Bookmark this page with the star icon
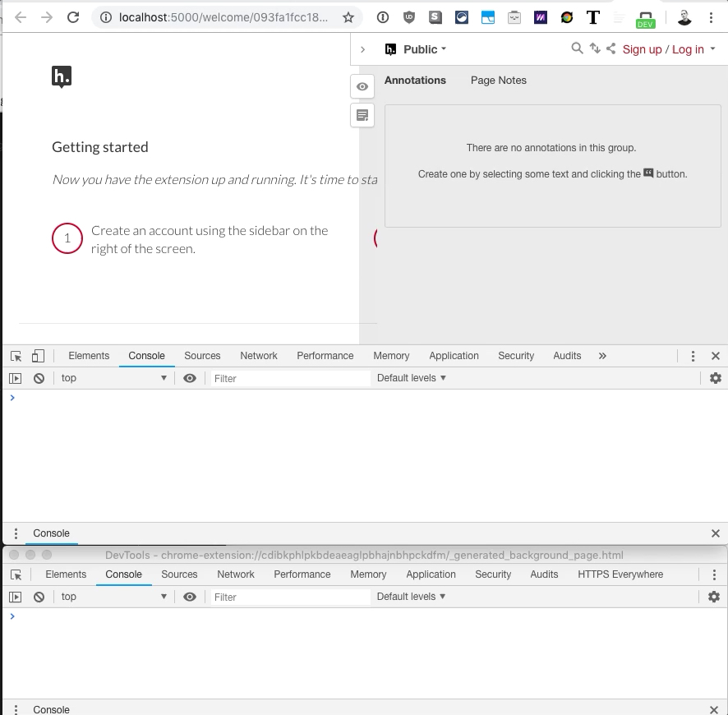Image resolution: width=728 pixels, height=715 pixels. [x=348, y=17]
